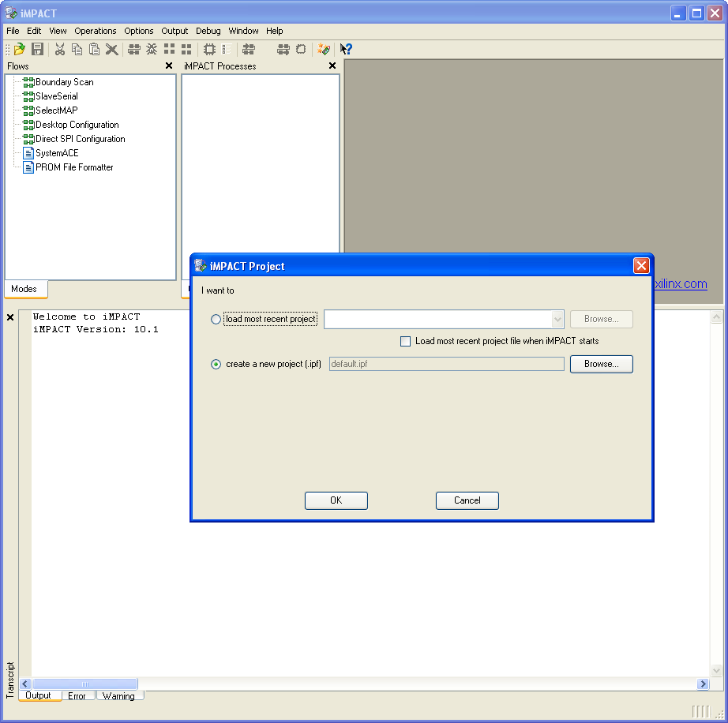The width and height of the screenshot is (728, 723).
Task: Cancel the iMPACT Project dialog
Action: (x=467, y=500)
